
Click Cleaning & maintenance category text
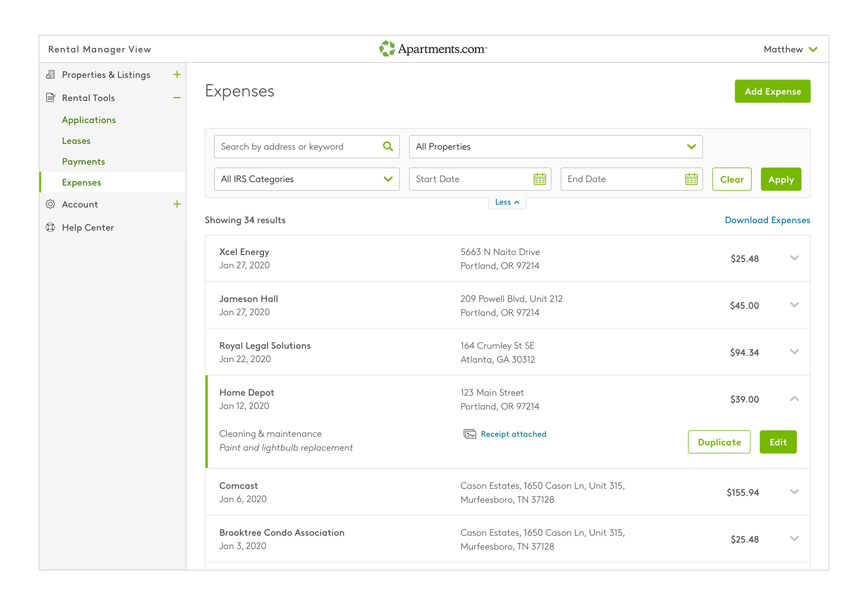pyautogui.click(x=270, y=434)
